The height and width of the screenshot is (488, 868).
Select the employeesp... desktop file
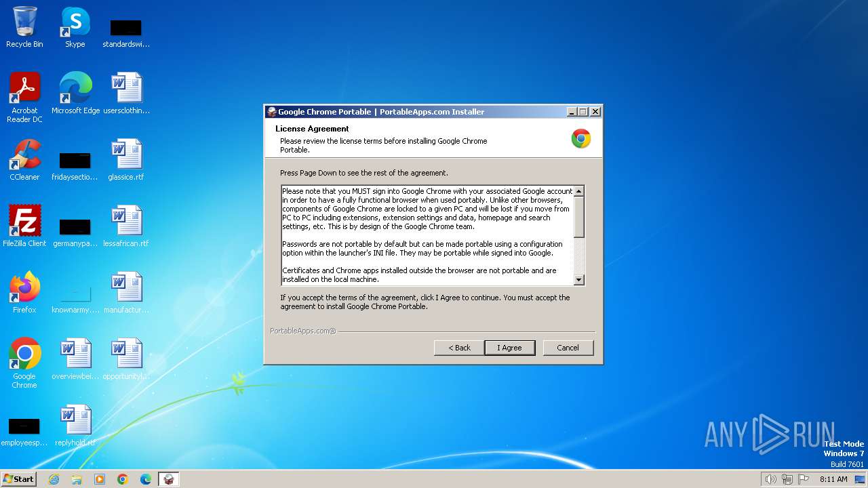tap(24, 432)
